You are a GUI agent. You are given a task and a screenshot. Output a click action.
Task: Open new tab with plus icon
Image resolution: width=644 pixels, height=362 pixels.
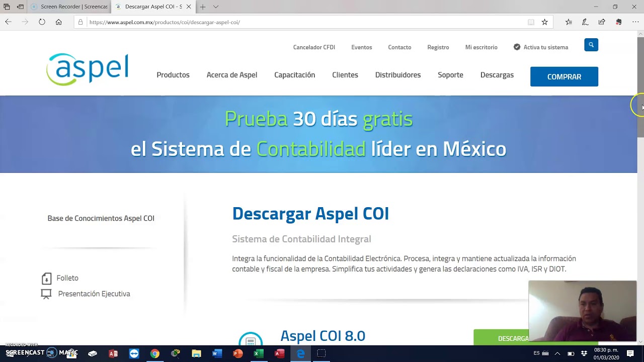click(202, 7)
